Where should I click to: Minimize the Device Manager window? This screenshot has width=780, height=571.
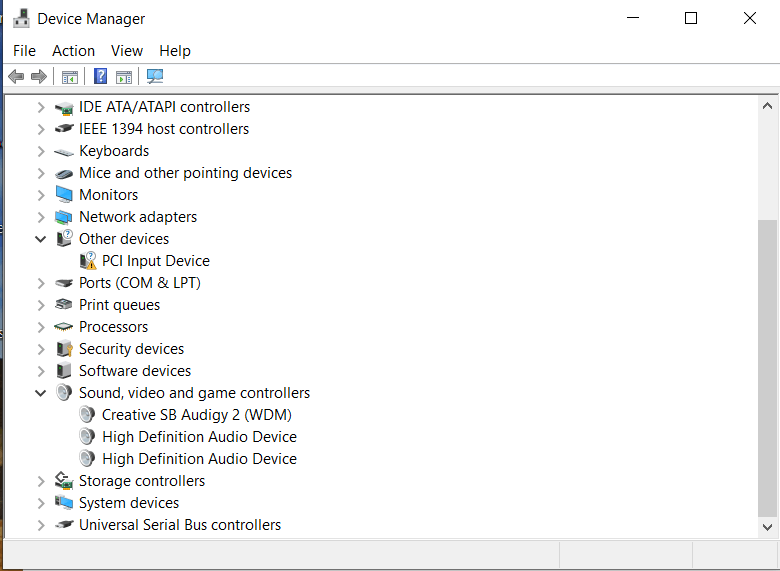633,18
